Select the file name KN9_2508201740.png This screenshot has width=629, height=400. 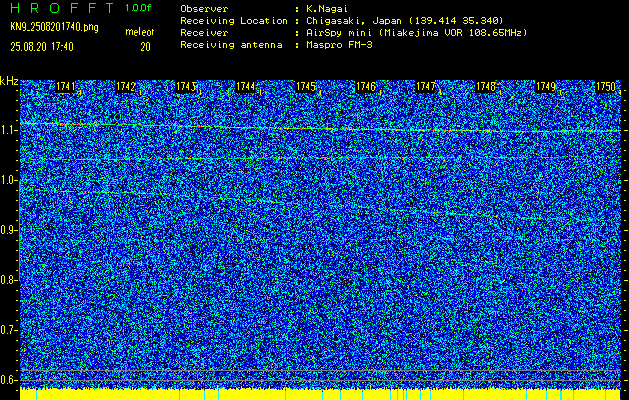54,28
